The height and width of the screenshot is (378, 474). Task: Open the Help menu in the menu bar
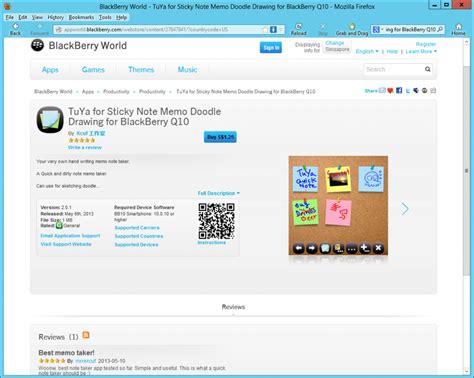click(x=121, y=17)
